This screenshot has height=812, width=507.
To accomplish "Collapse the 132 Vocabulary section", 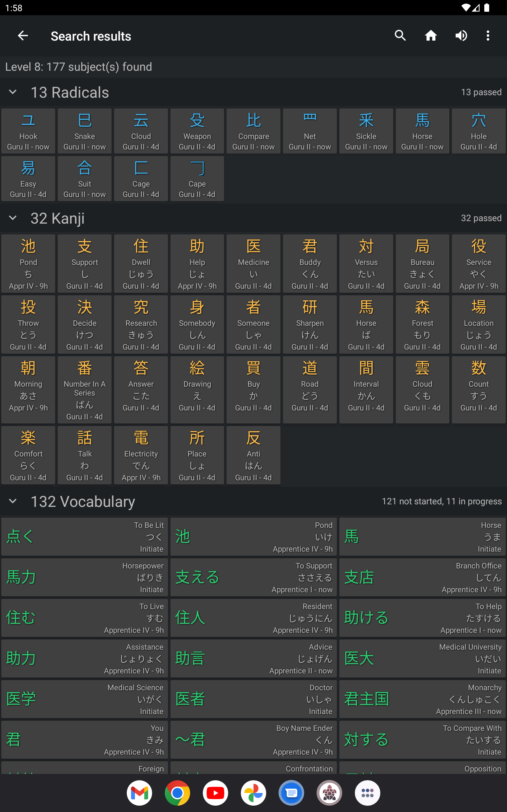I will (x=13, y=501).
